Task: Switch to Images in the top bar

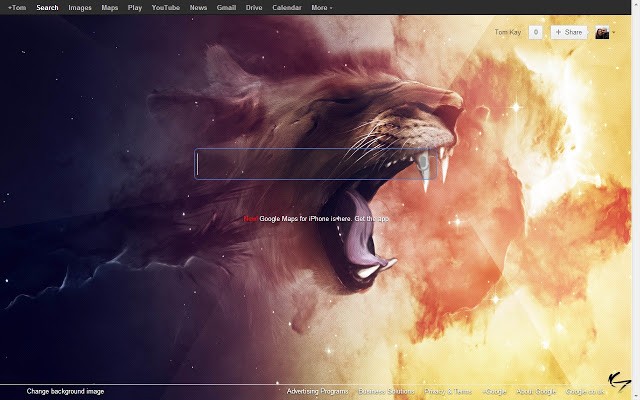Action: pyautogui.click(x=80, y=7)
